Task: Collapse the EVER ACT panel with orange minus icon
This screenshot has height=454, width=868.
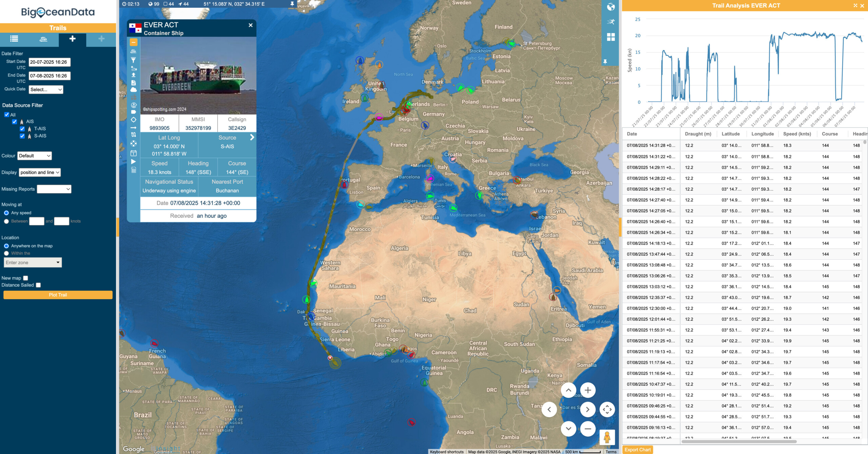Action: point(134,42)
